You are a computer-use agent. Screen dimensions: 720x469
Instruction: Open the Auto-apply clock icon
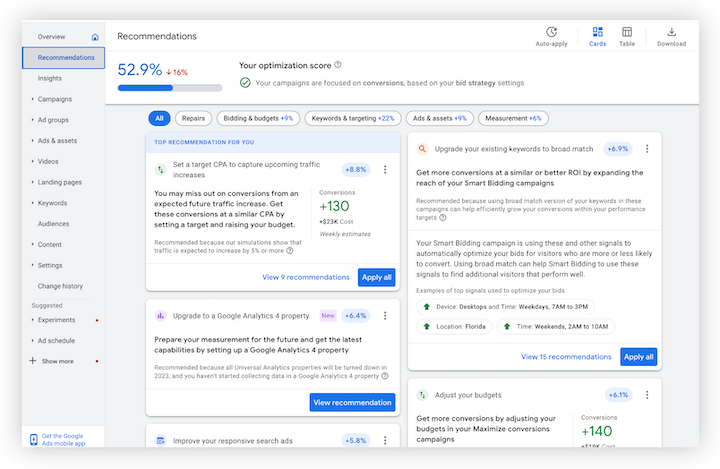click(551, 33)
